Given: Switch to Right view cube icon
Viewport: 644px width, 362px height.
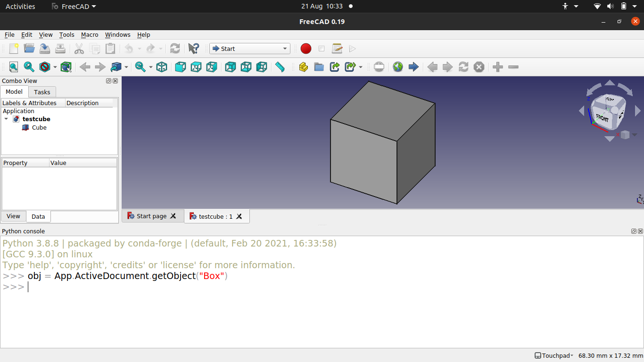Looking at the screenshot, I should pos(212,67).
